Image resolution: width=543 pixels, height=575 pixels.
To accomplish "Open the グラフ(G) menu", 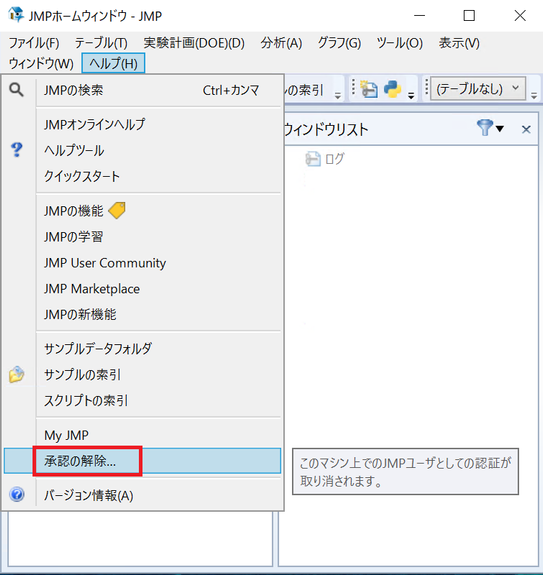I will (x=339, y=43).
